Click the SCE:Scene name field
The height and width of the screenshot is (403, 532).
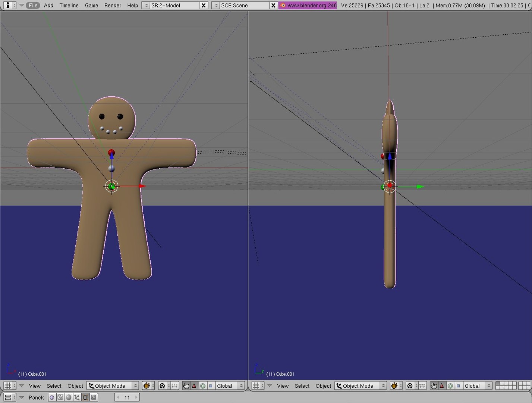tap(244, 5)
